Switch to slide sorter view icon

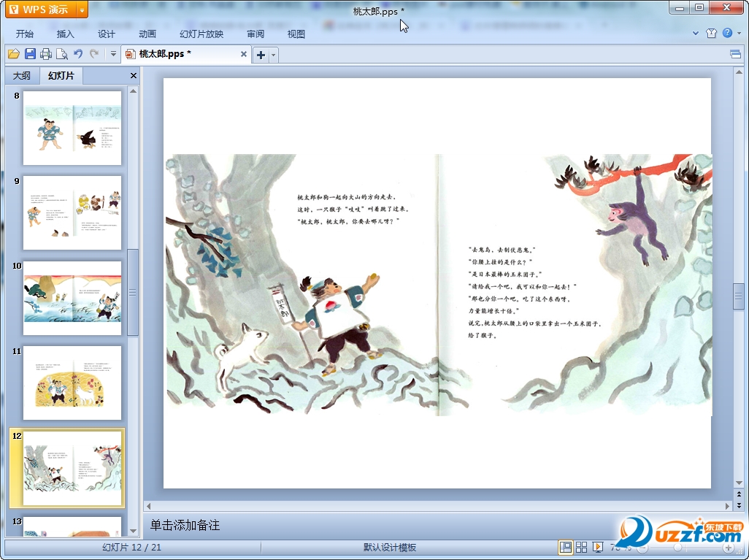tap(581, 547)
